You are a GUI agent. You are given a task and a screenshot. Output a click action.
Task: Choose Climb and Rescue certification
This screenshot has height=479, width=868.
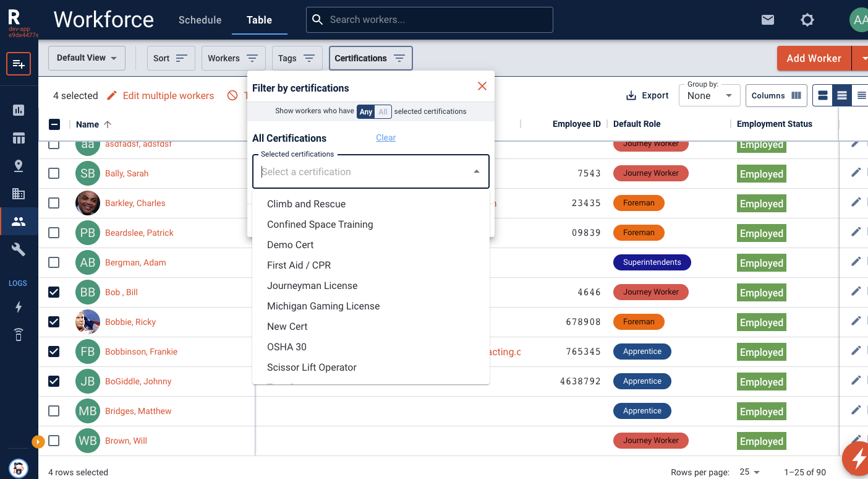[x=371, y=204]
